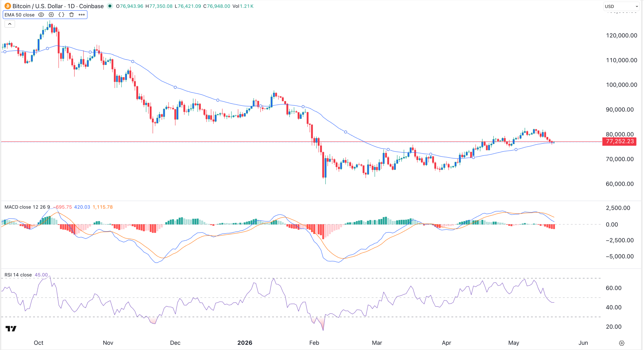The width and height of the screenshot is (644, 350).
Task: Click the red current price label 77,252.23
Action: [619, 141]
